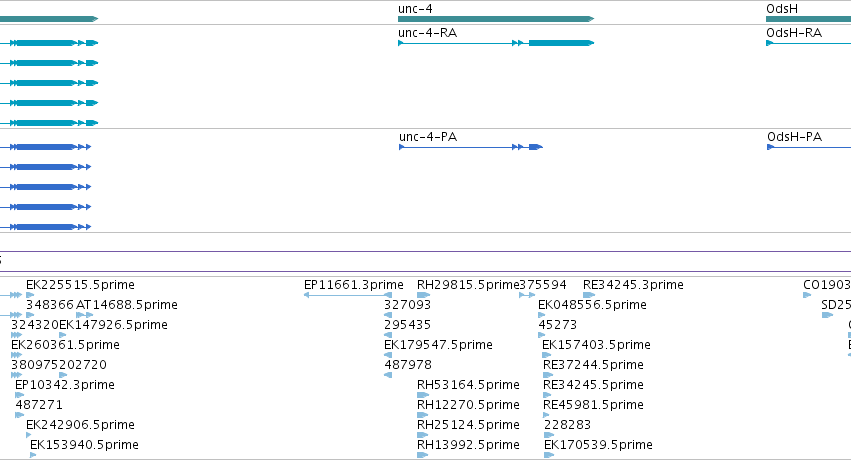Click the unc-4-PA protein label

[x=428, y=137]
